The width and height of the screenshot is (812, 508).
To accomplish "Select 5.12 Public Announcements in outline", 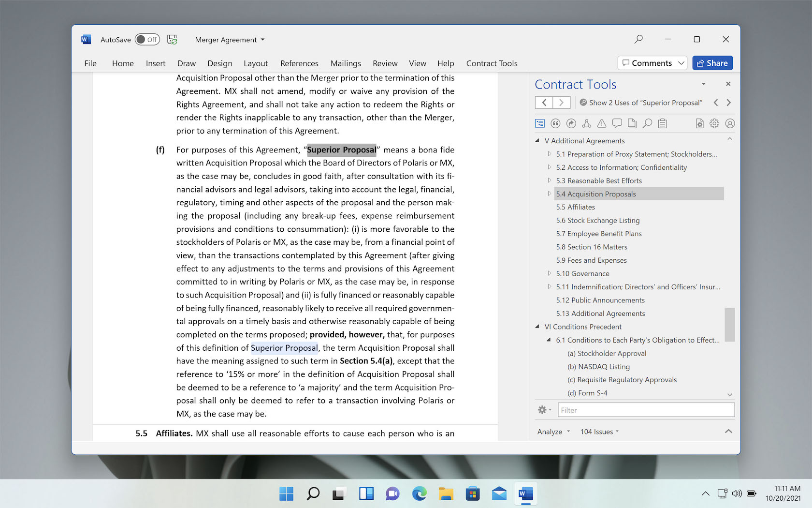I will (x=600, y=300).
